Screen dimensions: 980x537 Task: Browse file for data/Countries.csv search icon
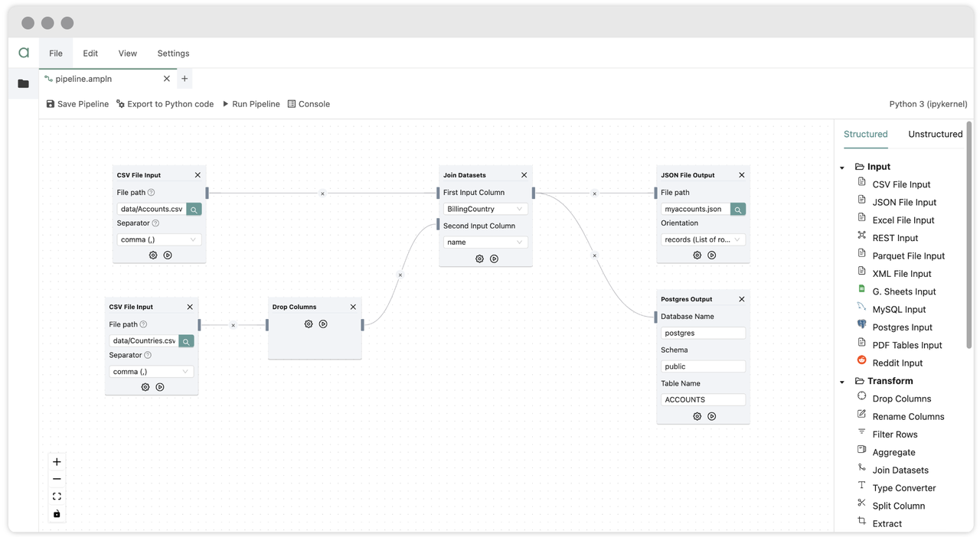(186, 341)
